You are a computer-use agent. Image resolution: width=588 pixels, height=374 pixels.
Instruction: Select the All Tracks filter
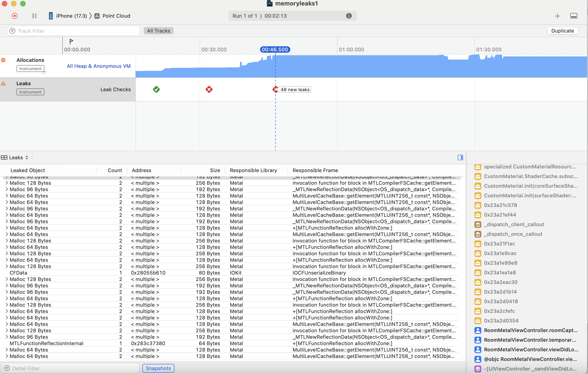point(158,31)
